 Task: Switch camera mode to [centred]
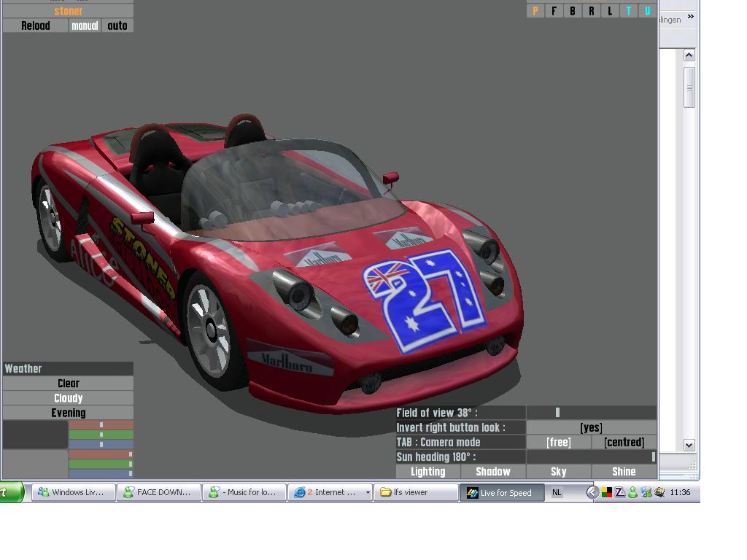pyautogui.click(x=624, y=443)
